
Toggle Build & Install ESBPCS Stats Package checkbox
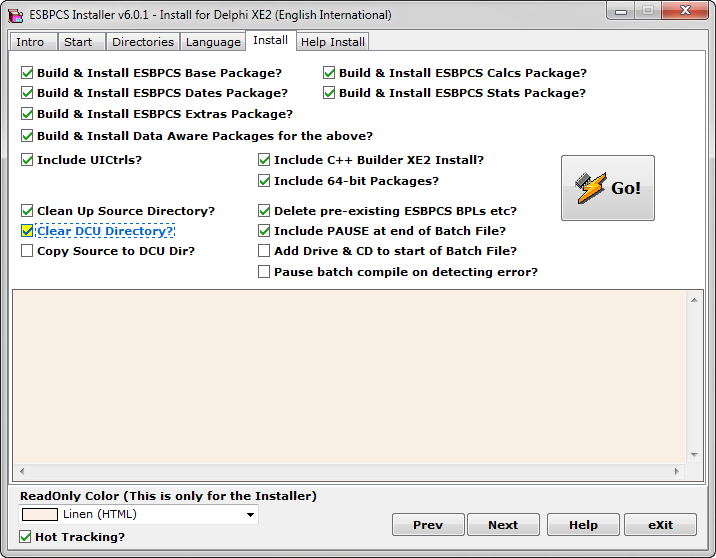(x=329, y=93)
